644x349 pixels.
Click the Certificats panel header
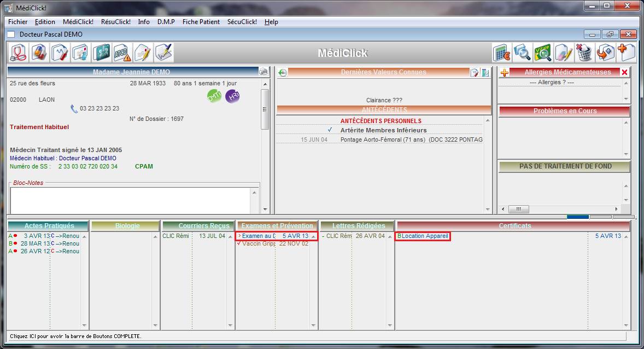coord(513,226)
